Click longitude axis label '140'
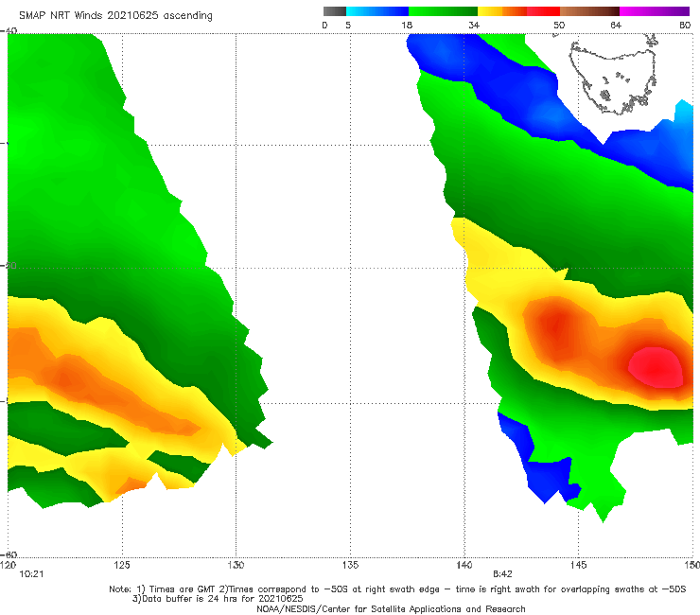Image resolution: width=700 pixels, height=615 pixels. click(x=464, y=565)
